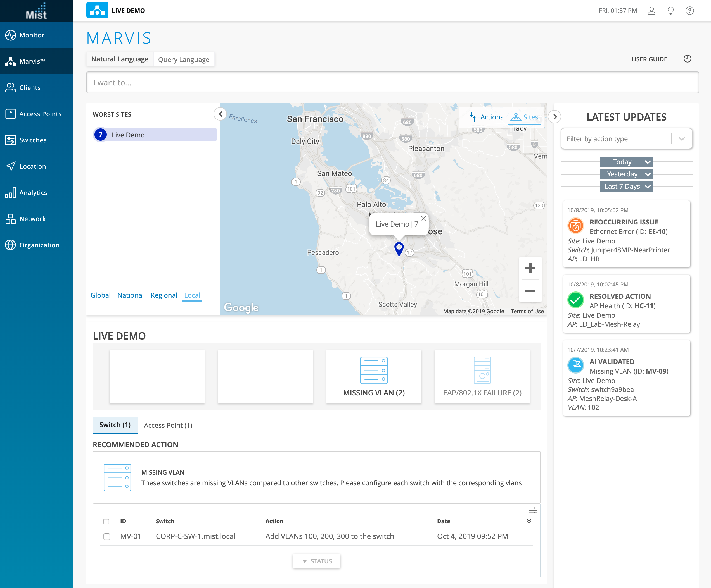711x588 pixels.
Task: Zoom in on the map
Action: point(530,268)
